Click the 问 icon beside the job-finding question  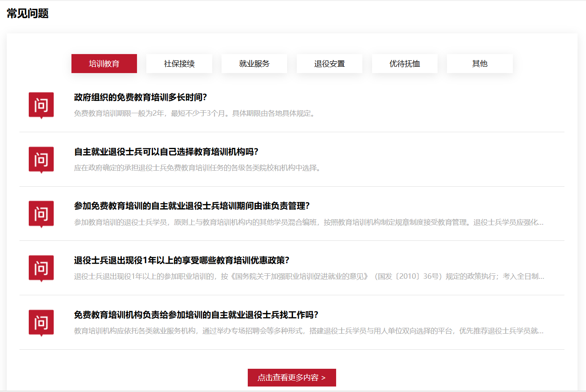41,323
